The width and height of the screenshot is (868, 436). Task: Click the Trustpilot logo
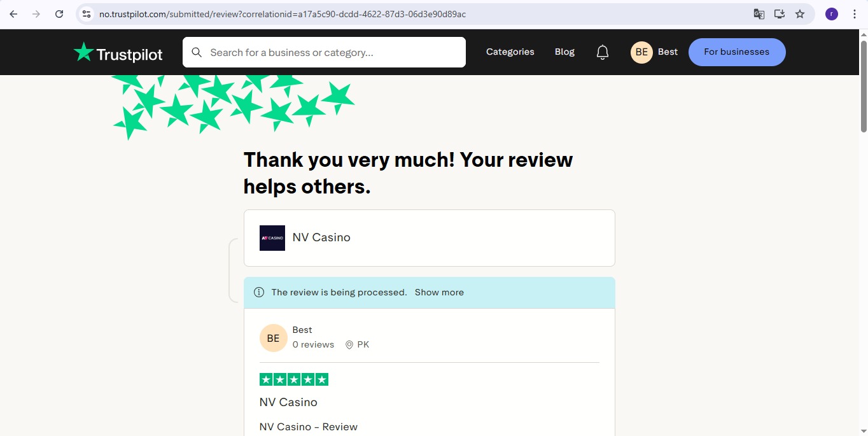coord(118,53)
